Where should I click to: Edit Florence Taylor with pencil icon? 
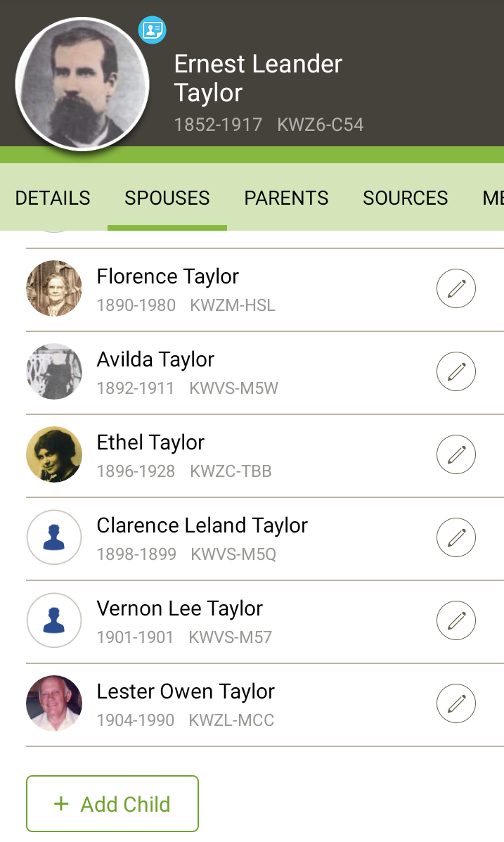pyautogui.click(x=456, y=288)
